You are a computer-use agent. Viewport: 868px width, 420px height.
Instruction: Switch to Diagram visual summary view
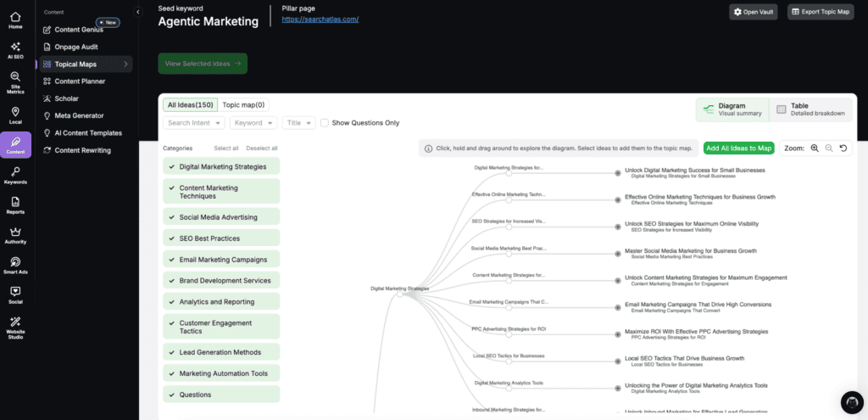[x=732, y=109]
